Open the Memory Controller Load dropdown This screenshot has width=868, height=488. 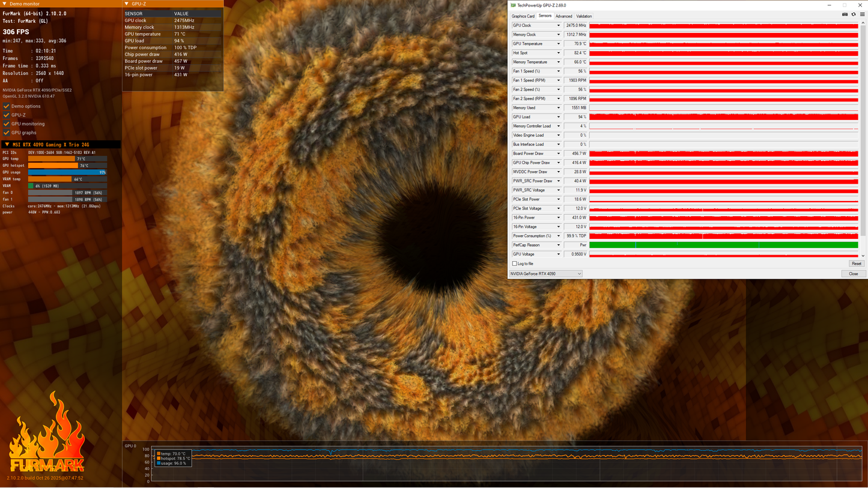tap(559, 126)
